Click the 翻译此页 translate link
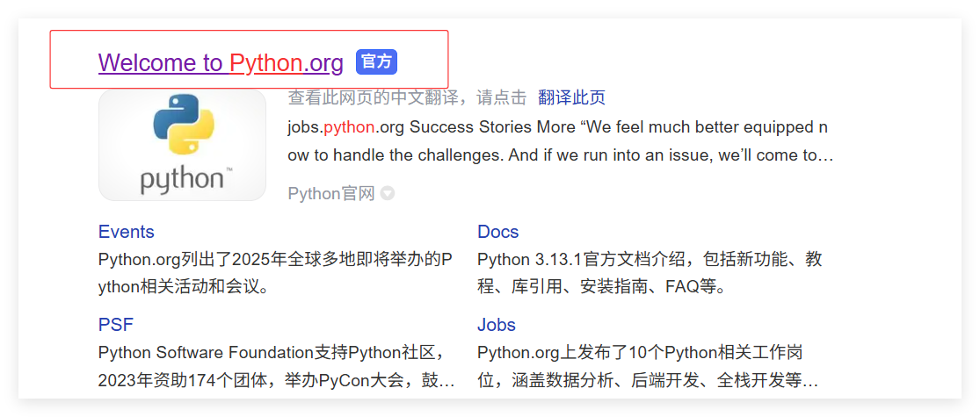The width and height of the screenshot is (980, 417). (x=571, y=97)
